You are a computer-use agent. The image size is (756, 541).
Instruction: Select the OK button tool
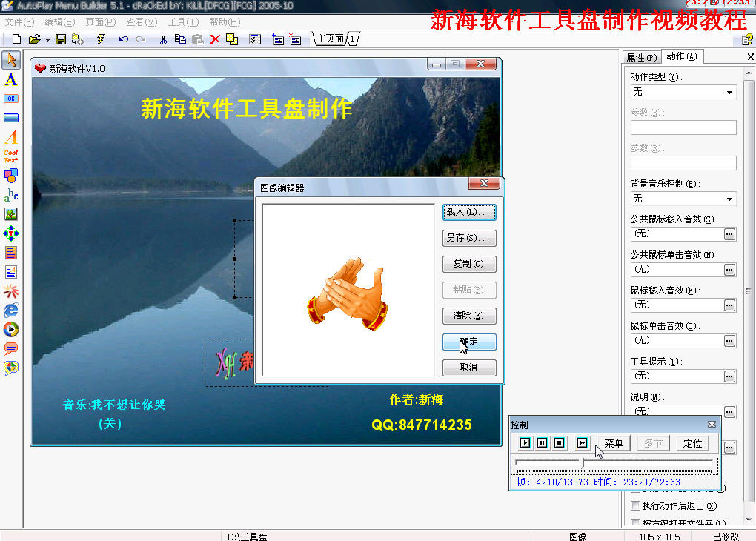(11, 99)
